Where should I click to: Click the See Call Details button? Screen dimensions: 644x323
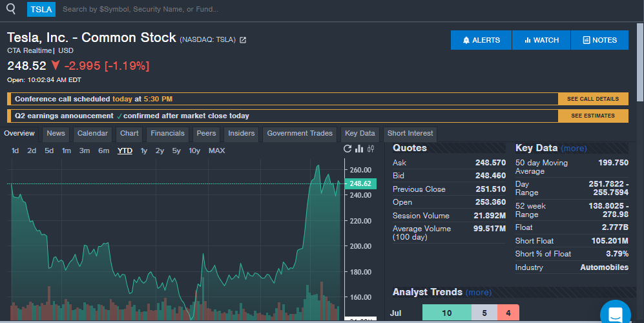[x=592, y=99]
